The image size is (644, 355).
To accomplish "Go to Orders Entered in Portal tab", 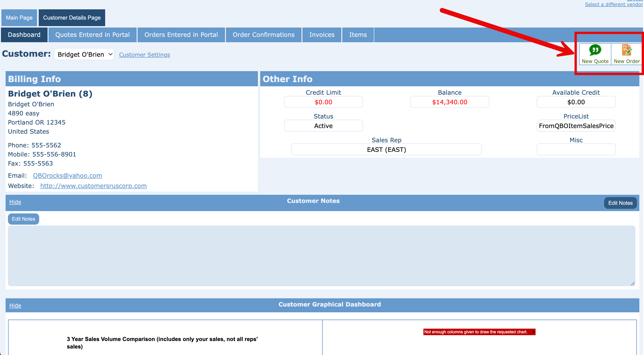I will pyautogui.click(x=181, y=35).
